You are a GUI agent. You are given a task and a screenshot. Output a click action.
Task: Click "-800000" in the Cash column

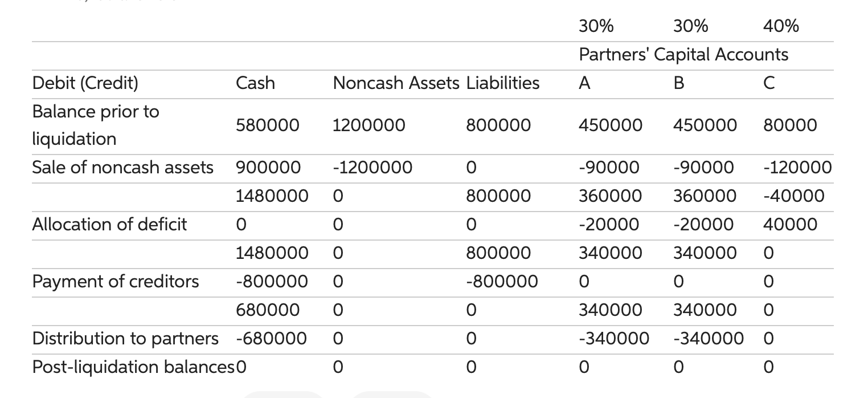(x=272, y=282)
